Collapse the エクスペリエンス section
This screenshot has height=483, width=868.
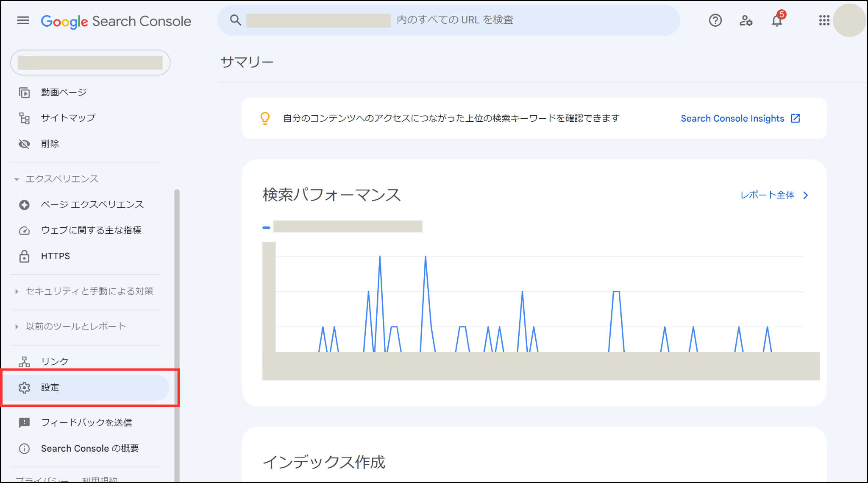coord(56,179)
